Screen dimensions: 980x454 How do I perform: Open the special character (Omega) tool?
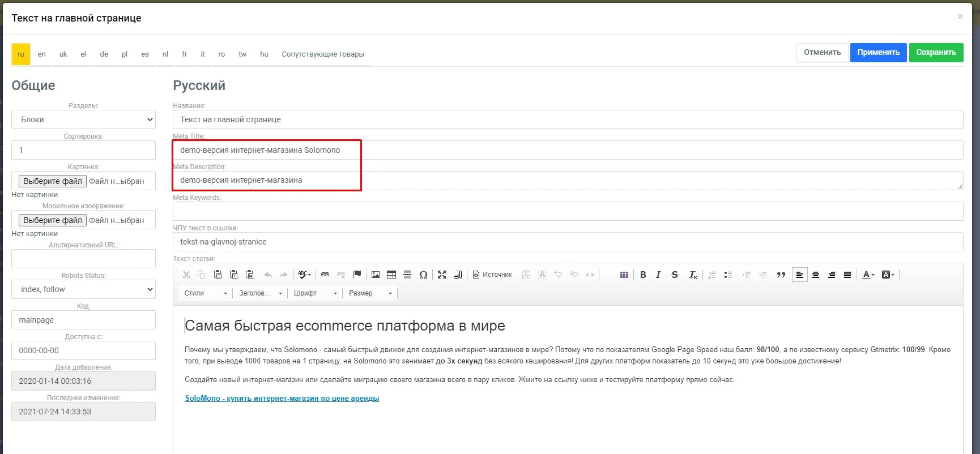click(x=423, y=275)
